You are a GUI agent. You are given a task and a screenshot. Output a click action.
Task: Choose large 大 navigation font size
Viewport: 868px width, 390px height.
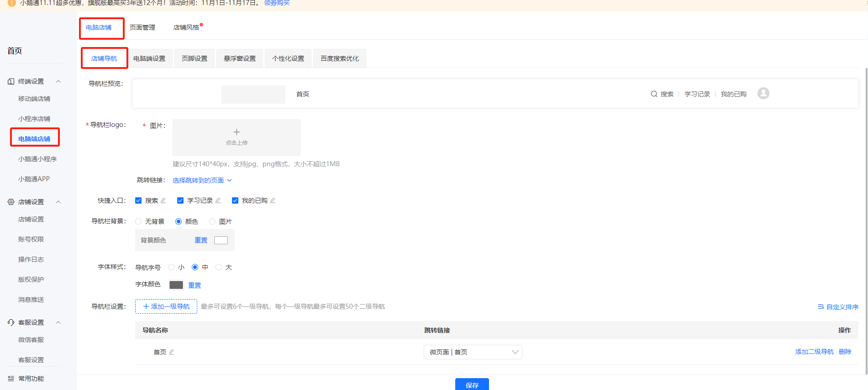click(219, 267)
